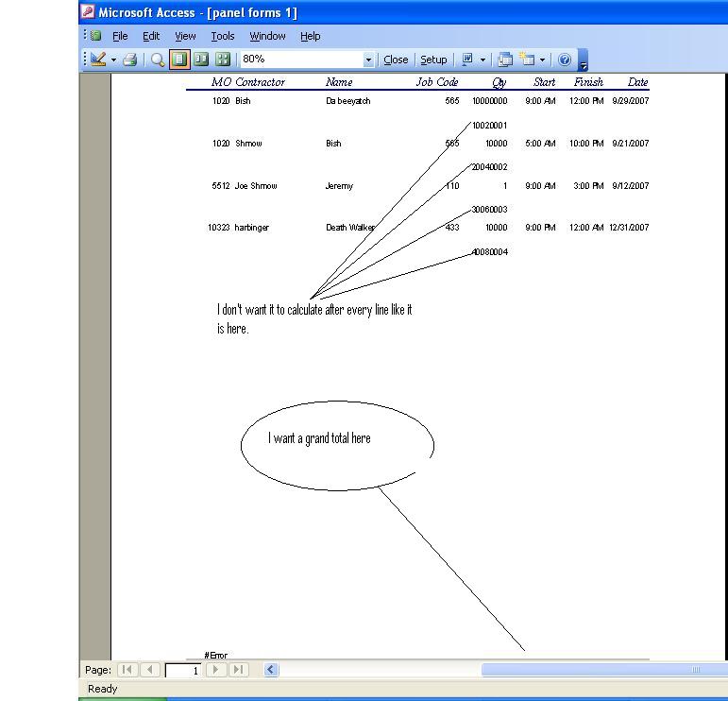Viewport: 728px width, 701px height.
Task: Open the View button dropdown arrow
Action: coord(113,60)
